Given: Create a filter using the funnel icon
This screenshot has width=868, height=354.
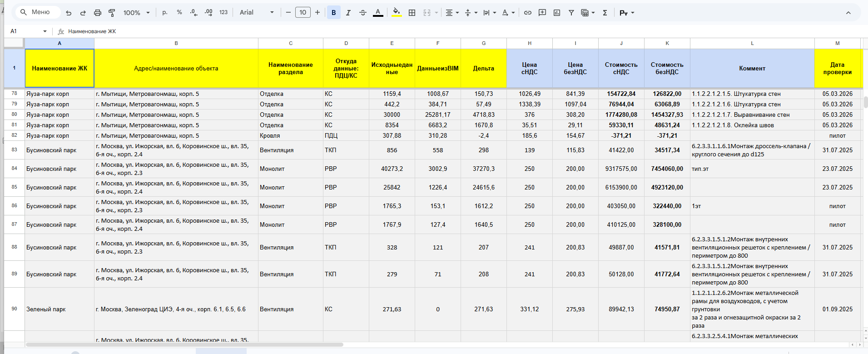Looking at the screenshot, I should click(x=571, y=13).
